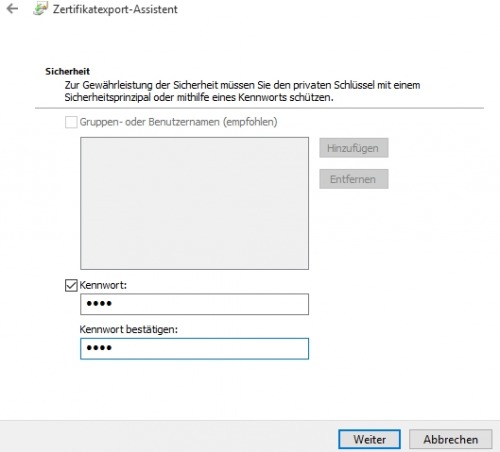Click the masked dots in Kennwort bestätigen
The height and width of the screenshot is (452, 500).
tap(99, 348)
